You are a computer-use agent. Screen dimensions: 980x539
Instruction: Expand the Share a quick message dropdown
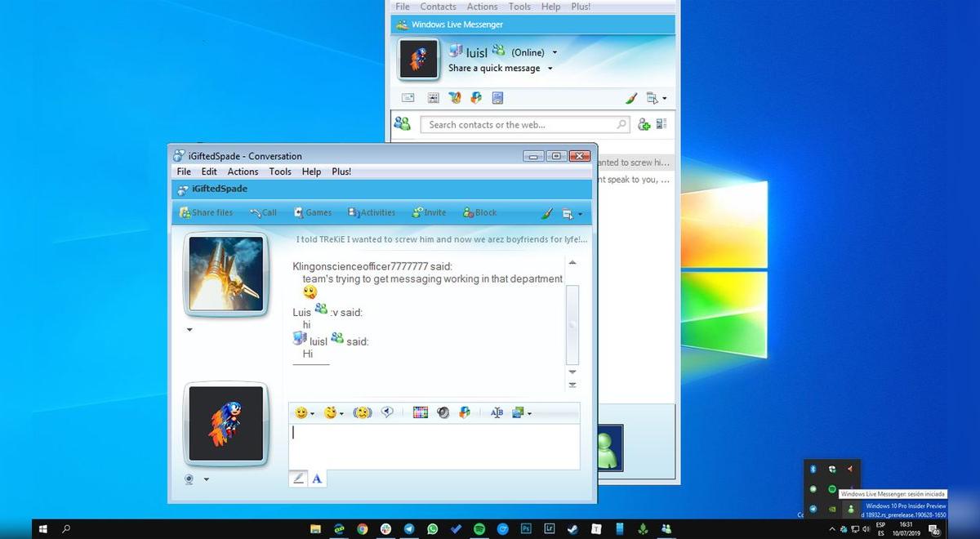(x=552, y=68)
